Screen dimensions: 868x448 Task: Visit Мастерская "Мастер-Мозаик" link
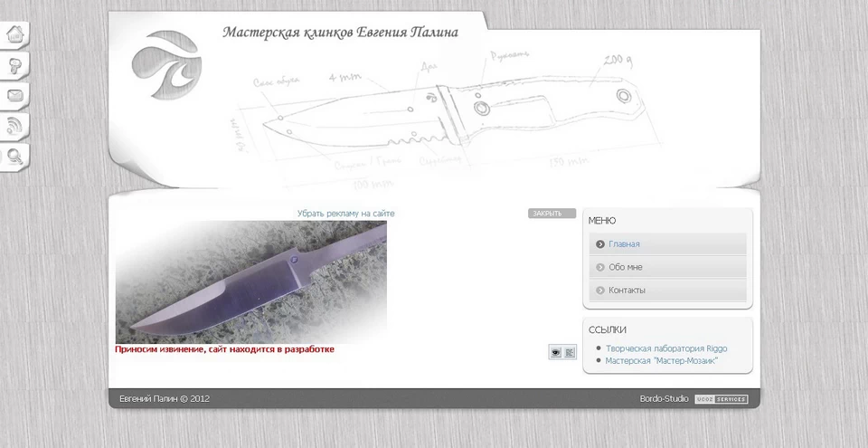661,360
